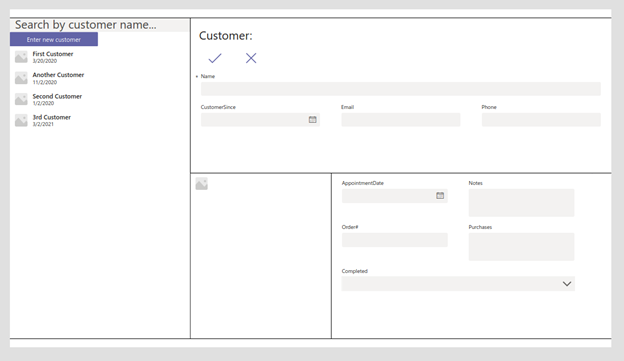Image resolution: width=624 pixels, height=361 pixels.
Task: Click into the Name field
Action: coord(401,89)
